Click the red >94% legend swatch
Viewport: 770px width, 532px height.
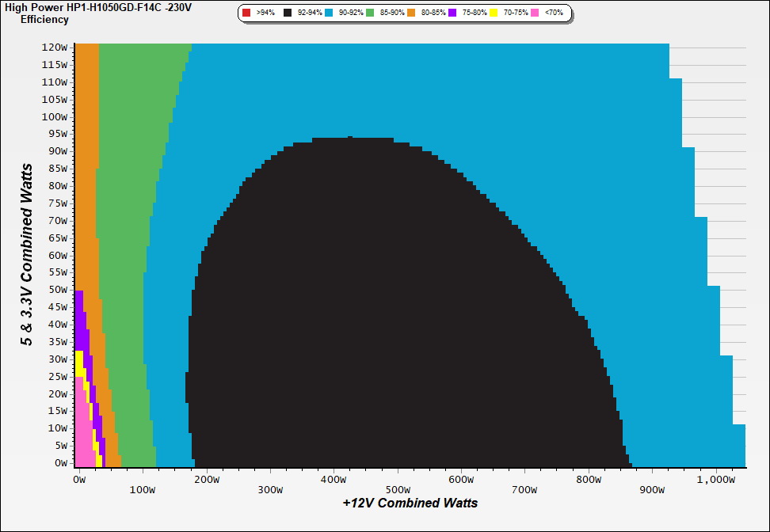point(246,13)
